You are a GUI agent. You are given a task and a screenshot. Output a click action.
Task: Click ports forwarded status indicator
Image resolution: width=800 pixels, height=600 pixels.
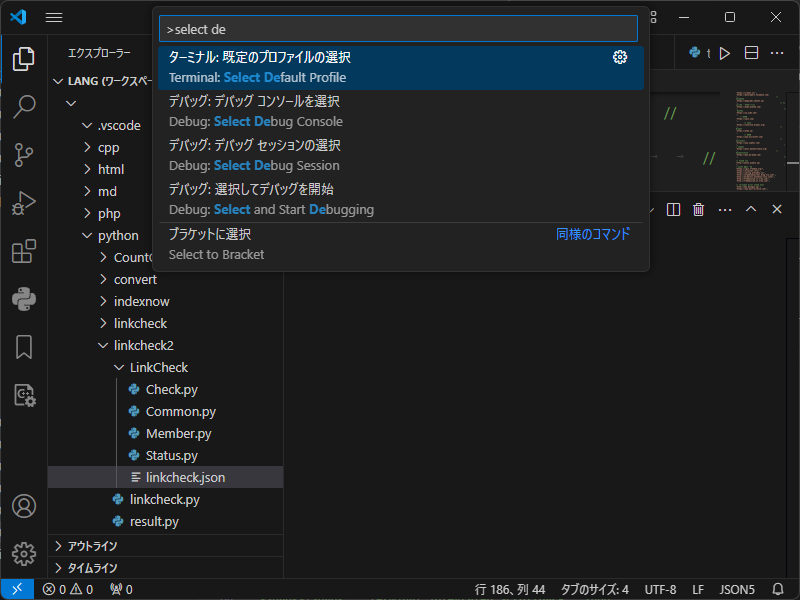click(121, 589)
